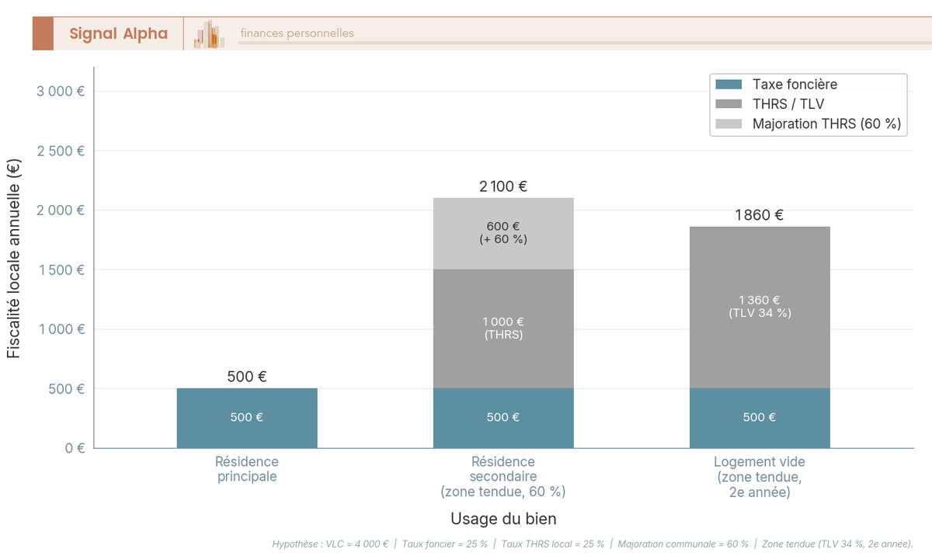Screen dimensions: 932x560
Task: Select the 'THRS / TLV' legend label
Action: [x=788, y=104]
